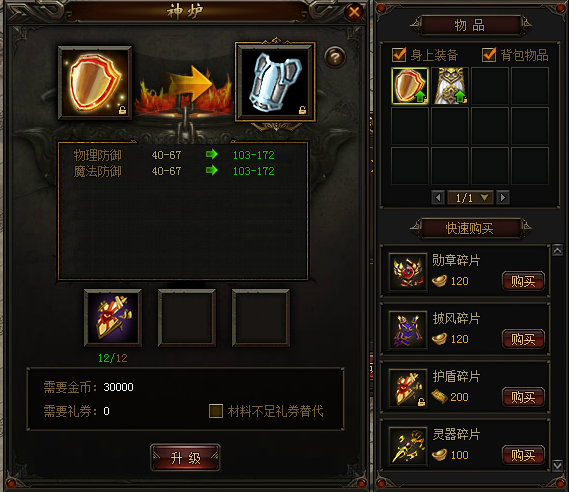Screen dimensions: 569x492
Task: Buy 护盾碎片 with 购买 button
Action: click(523, 397)
